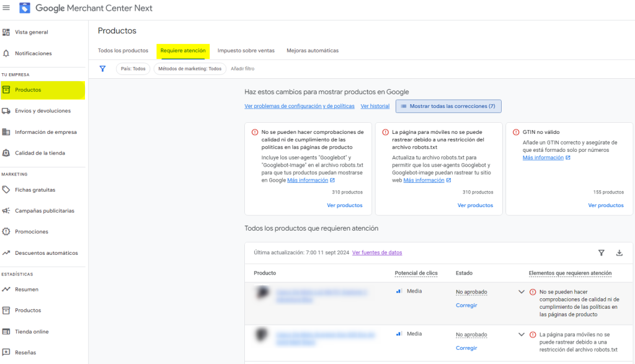Expand the first product's issue chevron

(x=521, y=291)
